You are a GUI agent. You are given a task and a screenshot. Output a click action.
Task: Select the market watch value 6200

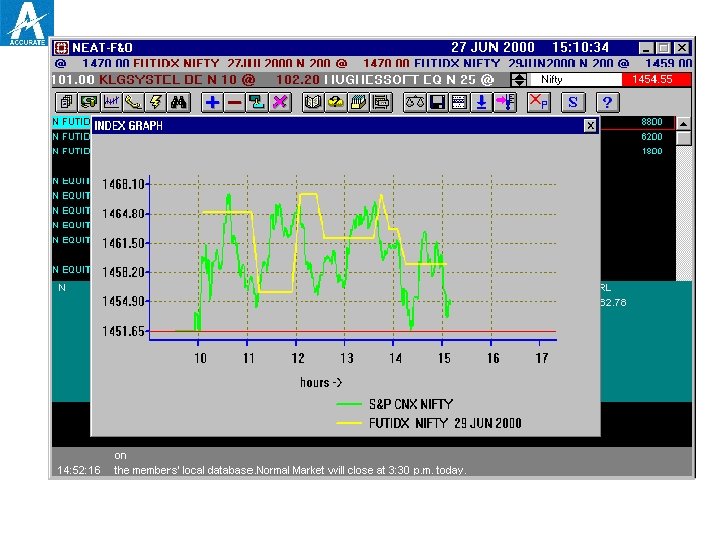(x=652, y=137)
